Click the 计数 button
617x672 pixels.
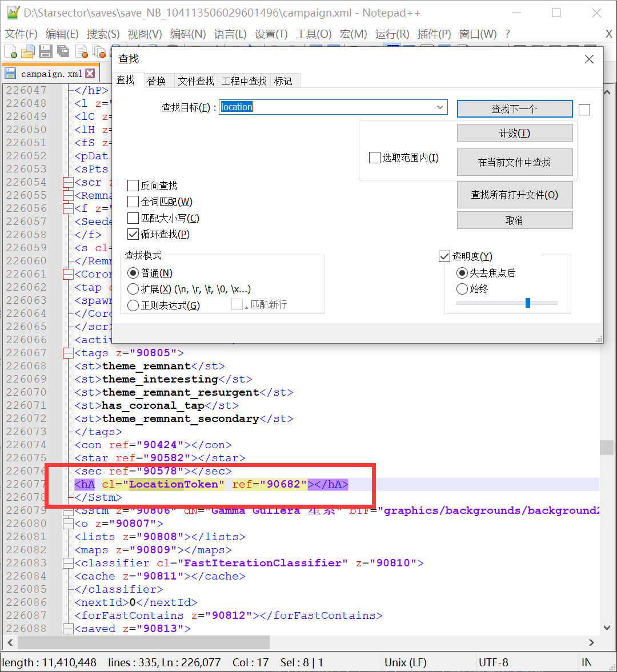pos(514,133)
